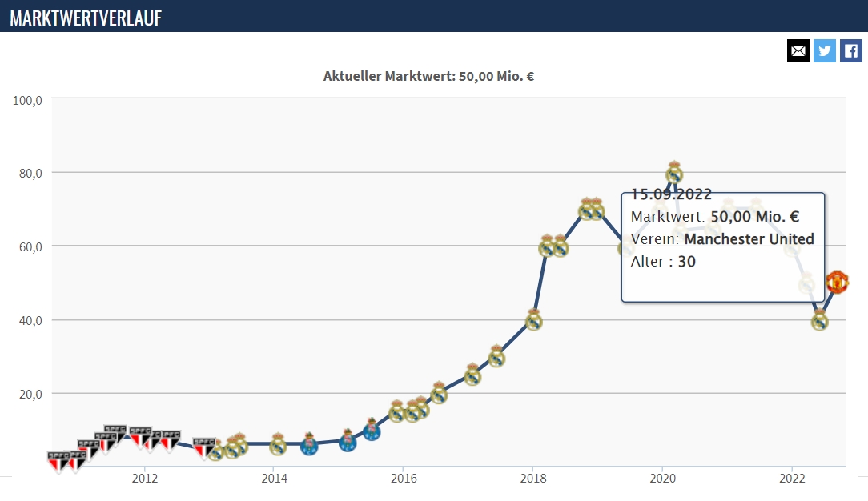Select the faded Real Madrid point at 50 in 2022
The width and height of the screenshot is (868, 501).
pyautogui.click(x=806, y=283)
